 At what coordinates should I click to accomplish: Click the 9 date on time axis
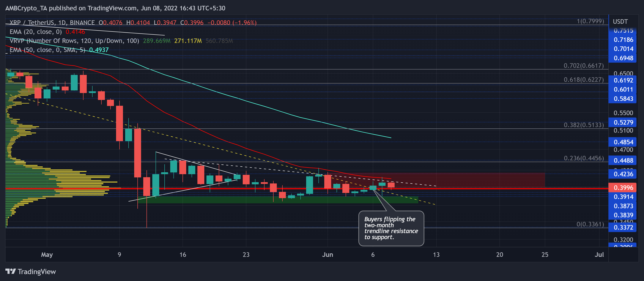click(120, 255)
